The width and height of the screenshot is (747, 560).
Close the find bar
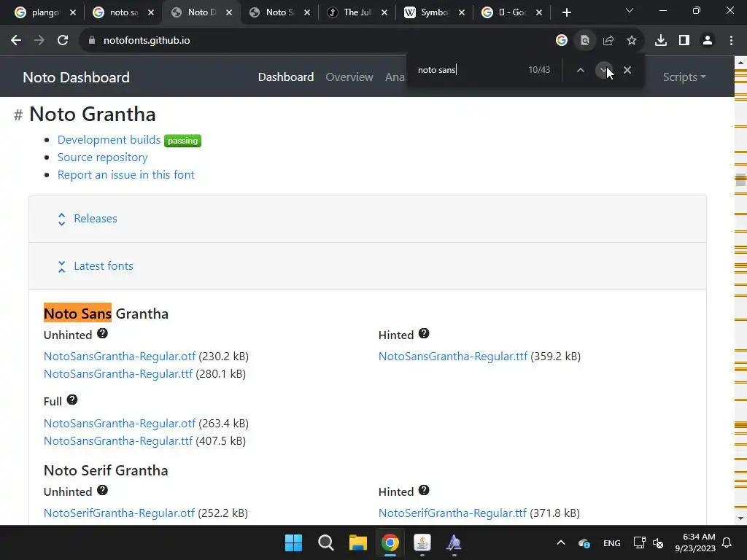pos(627,70)
